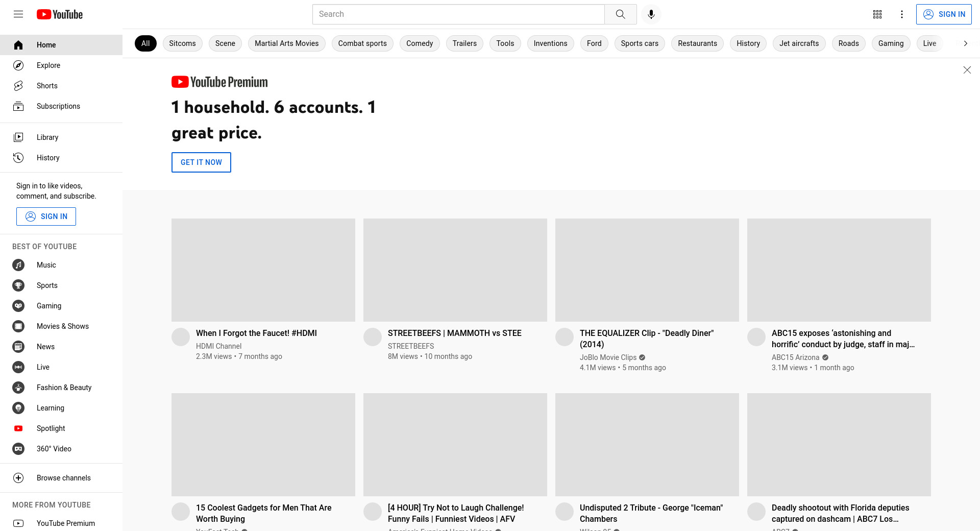This screenshot has width=980, height=531.
Task: Visit ABC15 Arizona channel link
Action: click(795, 357)
